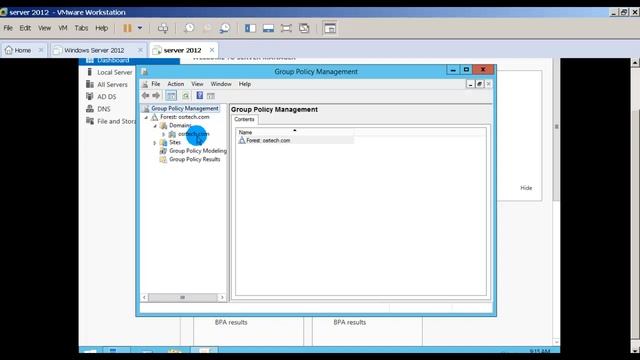The width and height of the screenshot is (640, 360).
Task: Click the tree pane horizontal scrollbar thumb
Action: point(182,298)
